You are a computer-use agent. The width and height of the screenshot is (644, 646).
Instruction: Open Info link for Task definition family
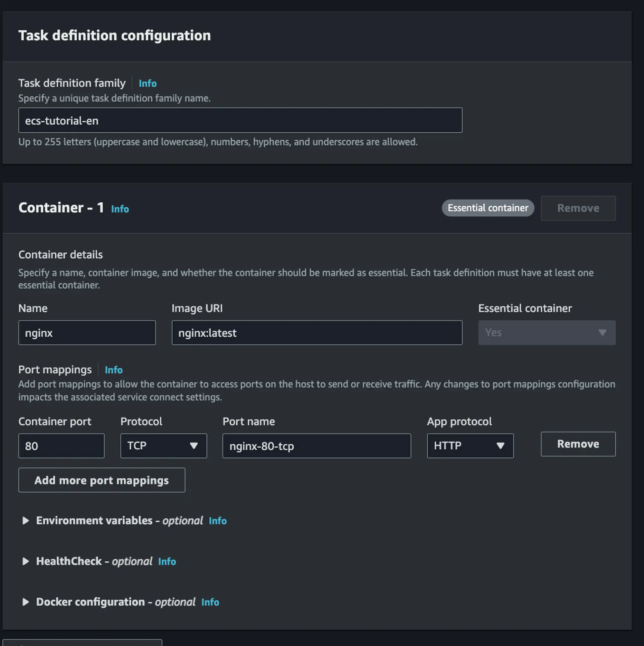147,83
